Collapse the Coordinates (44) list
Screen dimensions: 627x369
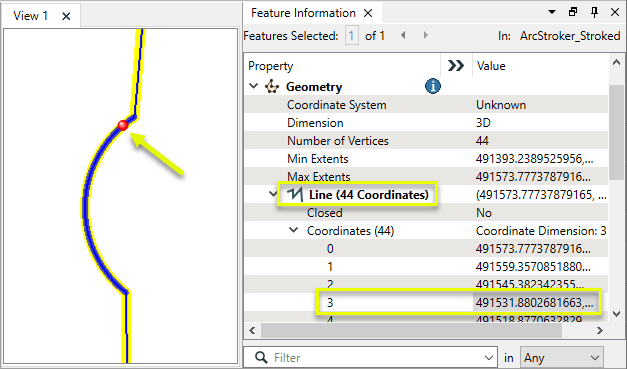tap(294, 230)
